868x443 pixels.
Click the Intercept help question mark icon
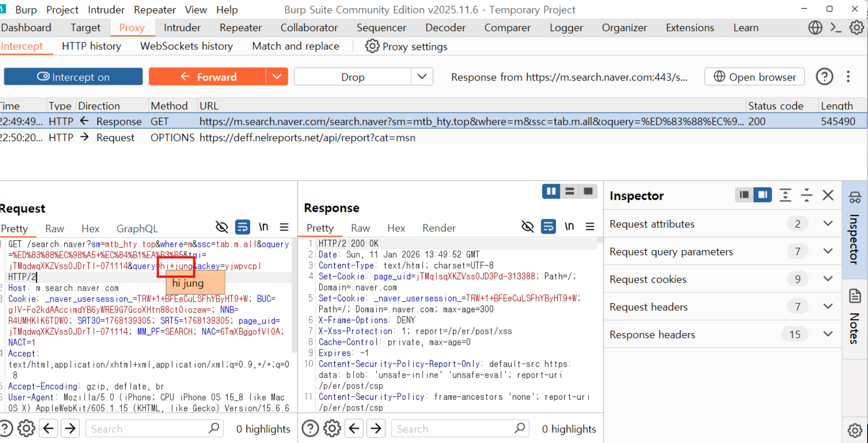tap(824, 76)
